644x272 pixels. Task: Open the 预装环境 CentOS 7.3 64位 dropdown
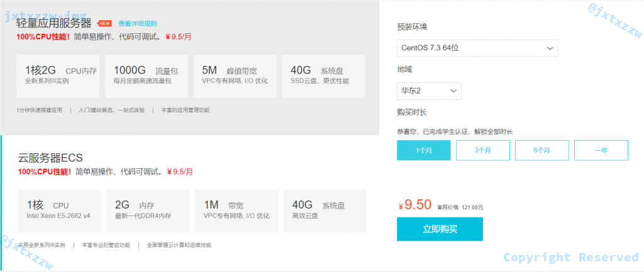point(477,48)
